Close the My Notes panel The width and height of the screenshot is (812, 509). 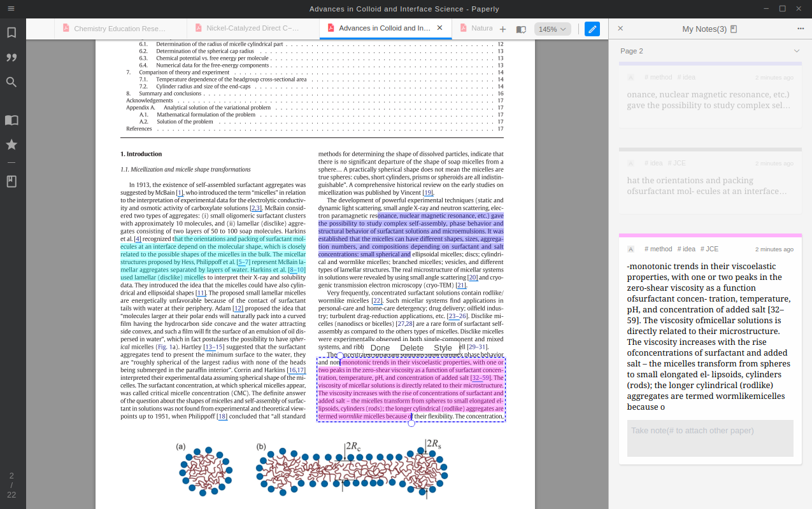coord(620,28)
